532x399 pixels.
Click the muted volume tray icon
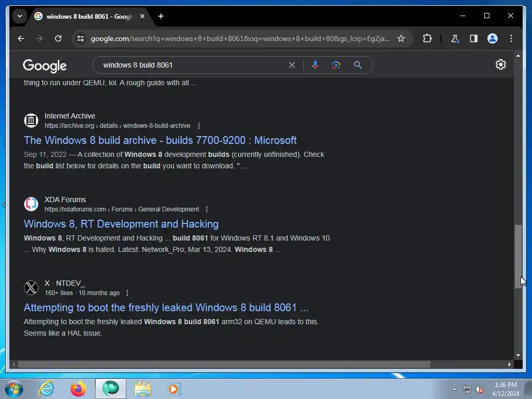coord(480,390)
